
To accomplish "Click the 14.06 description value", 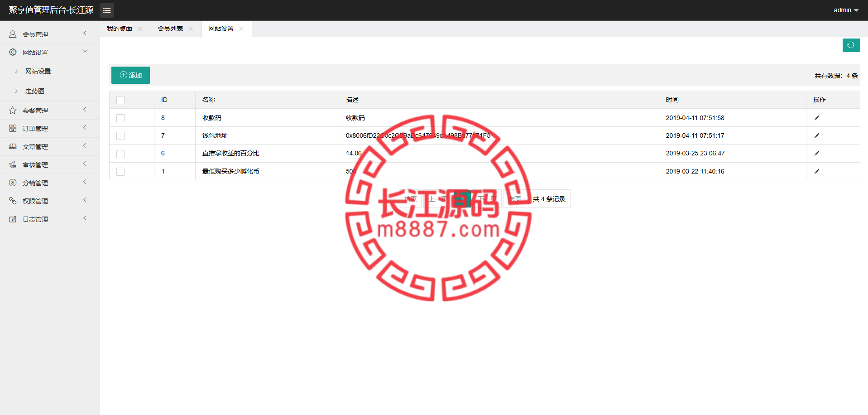I will (x=354, y=153).
